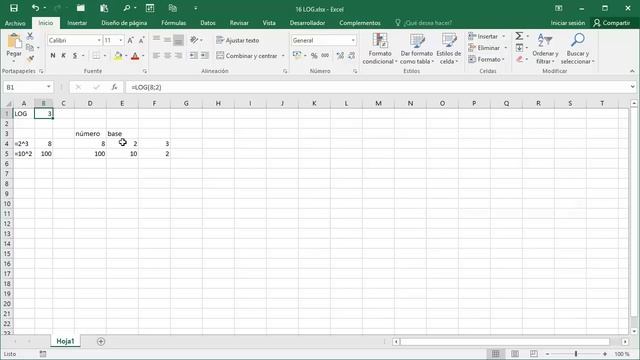Open the Desarrollador tab
Viewport: 640px width, 360px height.
pos(307,23)
